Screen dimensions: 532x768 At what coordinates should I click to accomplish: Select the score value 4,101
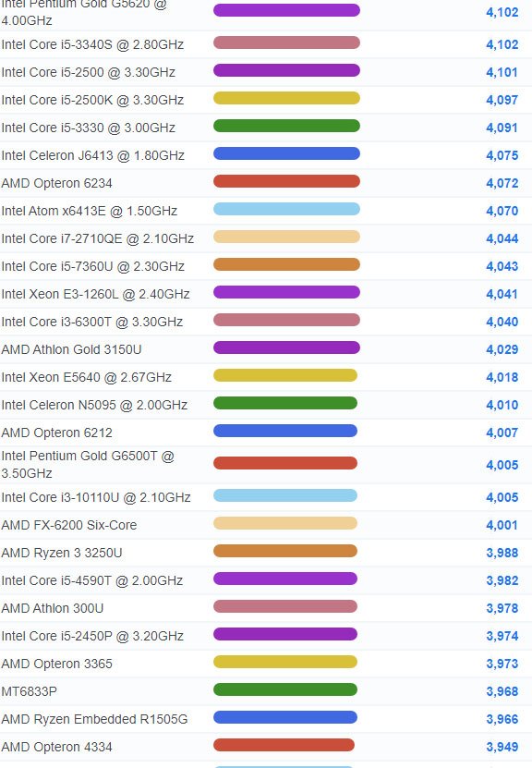tap(502, 72)
